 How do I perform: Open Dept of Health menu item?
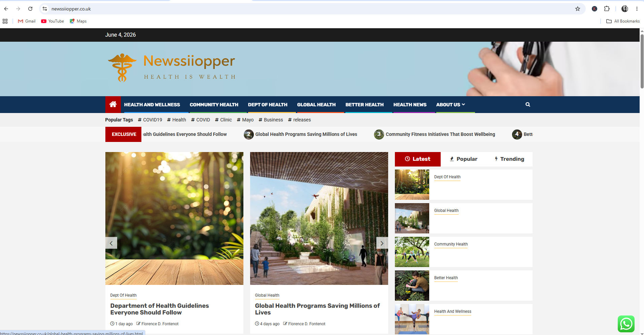[x=268, y=105]
